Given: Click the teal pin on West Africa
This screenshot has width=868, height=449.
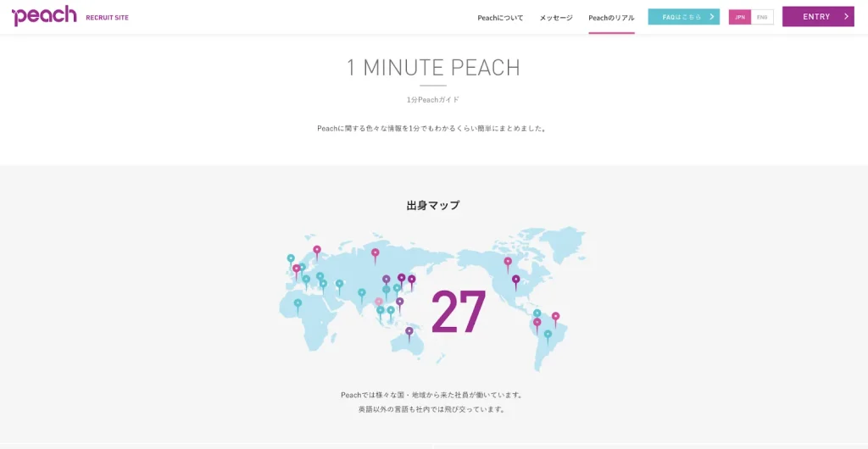Looking at the screenshot, I should (298, 305).
